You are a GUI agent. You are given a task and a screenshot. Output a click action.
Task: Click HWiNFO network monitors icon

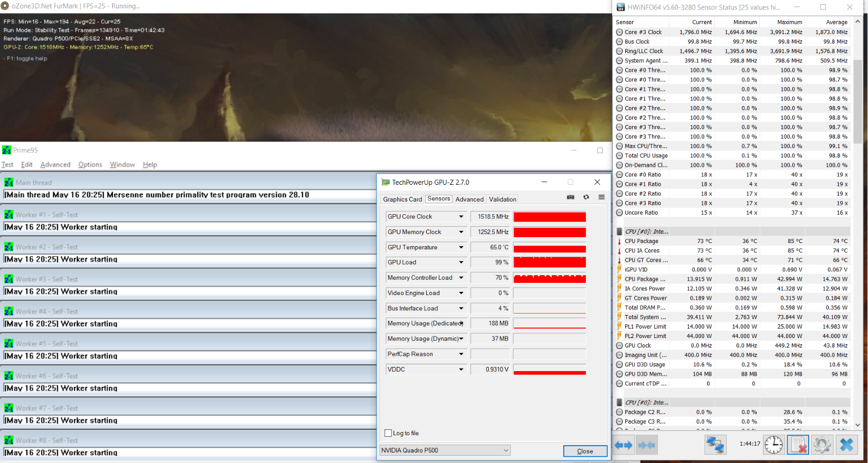[715, 445]
